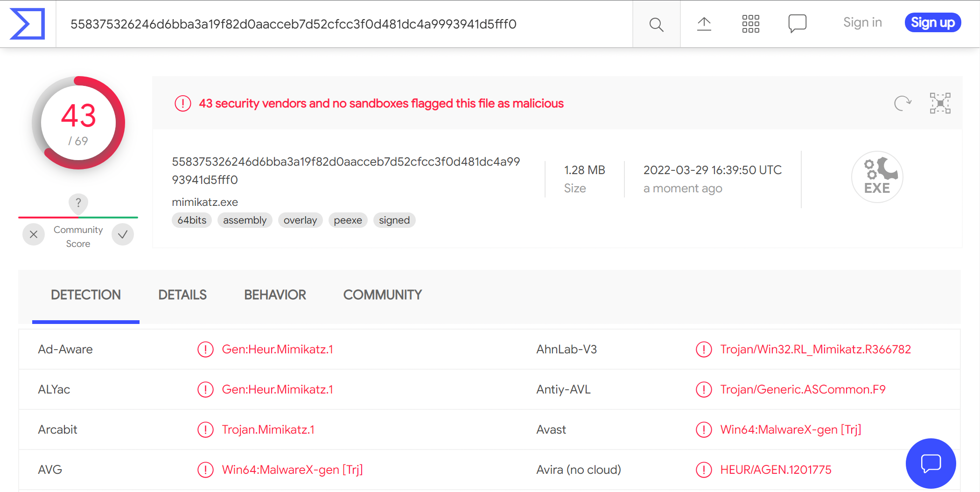This screenshot has width=980, height=492.
Task: Click the Sign in link
Action: coord(862,22)
